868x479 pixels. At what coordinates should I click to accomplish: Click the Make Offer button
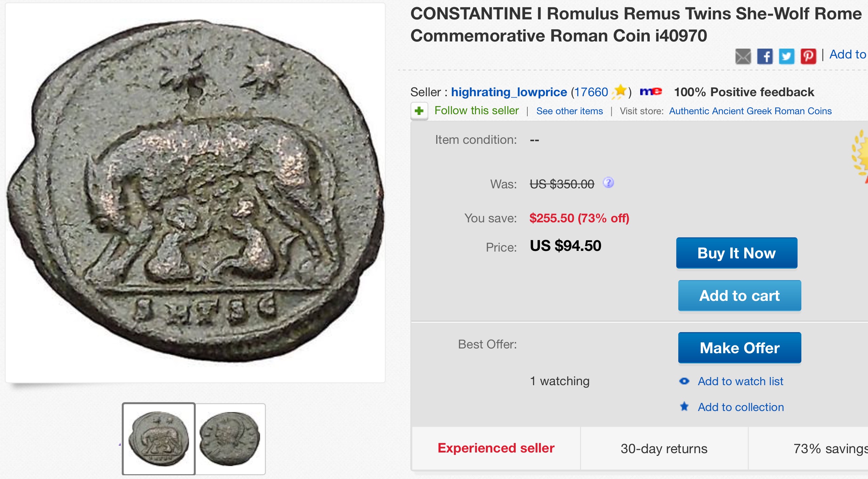(739, 347)
